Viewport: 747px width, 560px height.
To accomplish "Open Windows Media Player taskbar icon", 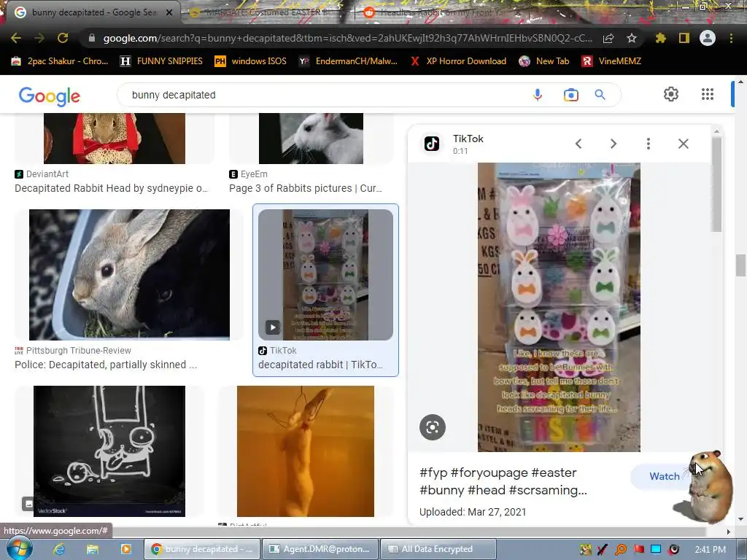I will point(125,549).
